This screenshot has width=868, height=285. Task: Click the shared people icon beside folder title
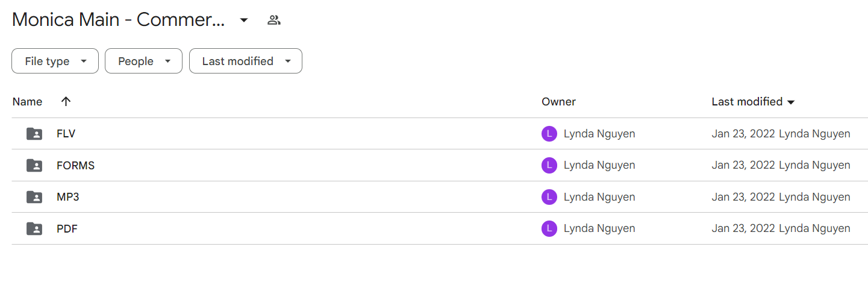click(274, 20)
